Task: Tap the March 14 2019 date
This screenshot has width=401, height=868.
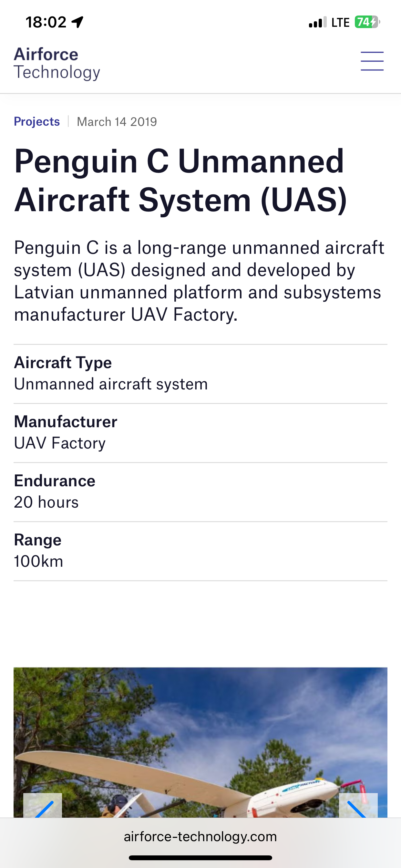Action: pyautogui.click(x=117, y=122)
